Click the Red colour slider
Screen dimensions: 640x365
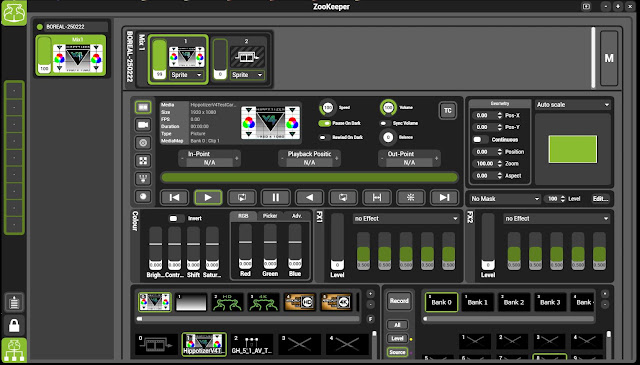(x=245, y=246)
